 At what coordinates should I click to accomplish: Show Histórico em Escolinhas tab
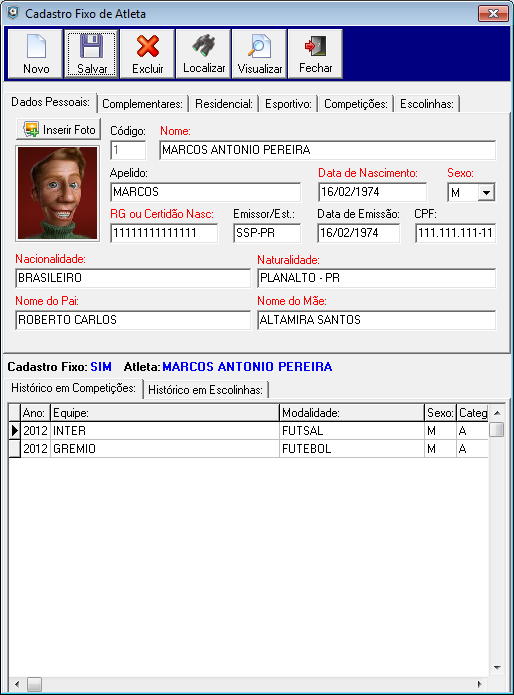click(206, 390)
